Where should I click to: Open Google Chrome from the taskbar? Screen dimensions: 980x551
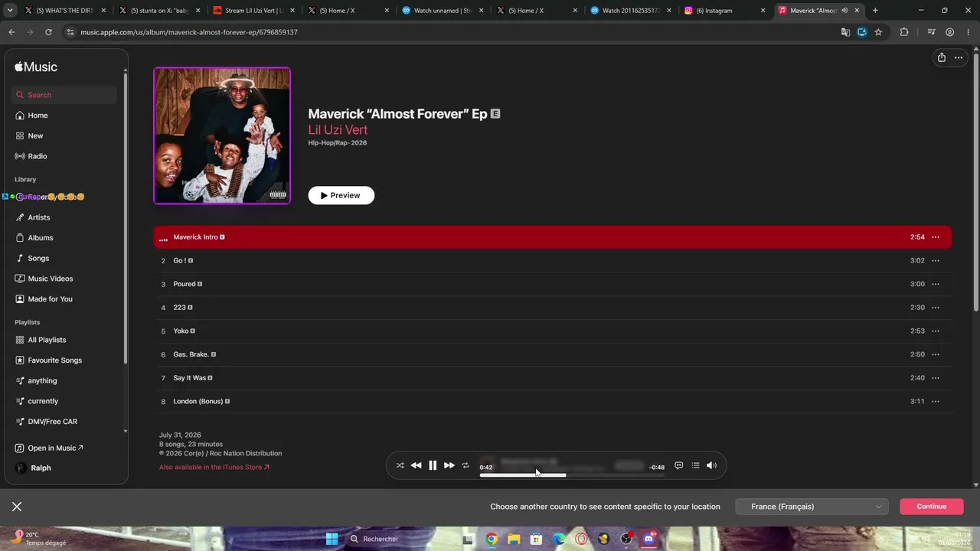click(x=492, y=539)
